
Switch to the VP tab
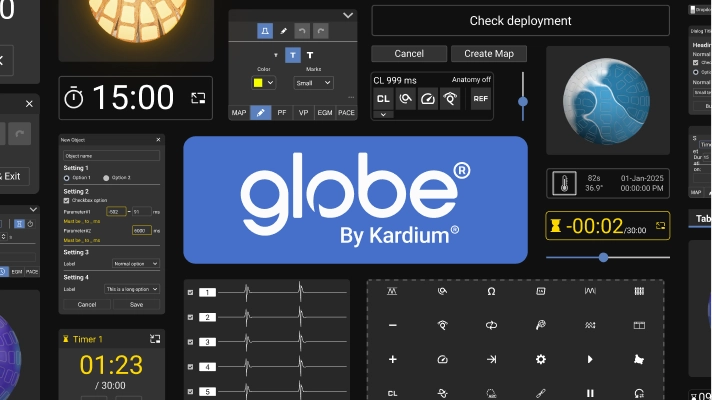pos(303,113)
